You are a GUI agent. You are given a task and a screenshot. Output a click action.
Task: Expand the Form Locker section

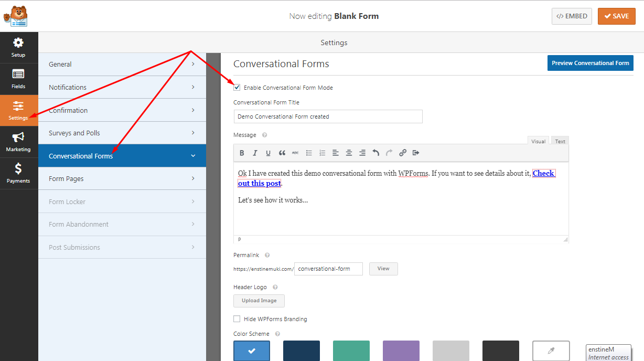(x=122, y=201)
